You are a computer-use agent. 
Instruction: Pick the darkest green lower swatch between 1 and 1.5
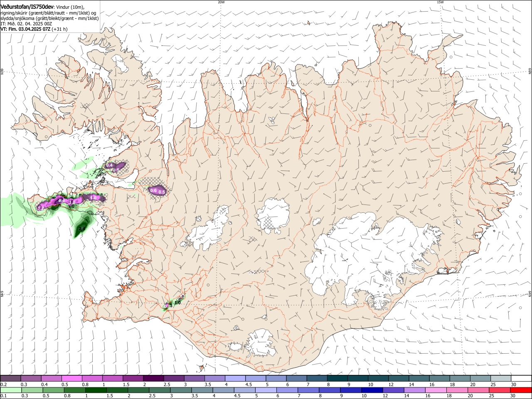pos(96,390)
